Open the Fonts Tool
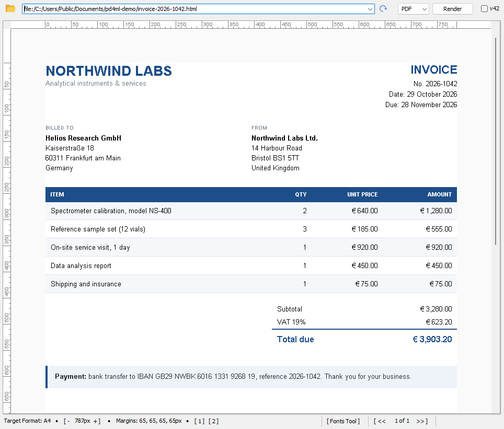This screenshot has width=504, height=429. point(343,421)
